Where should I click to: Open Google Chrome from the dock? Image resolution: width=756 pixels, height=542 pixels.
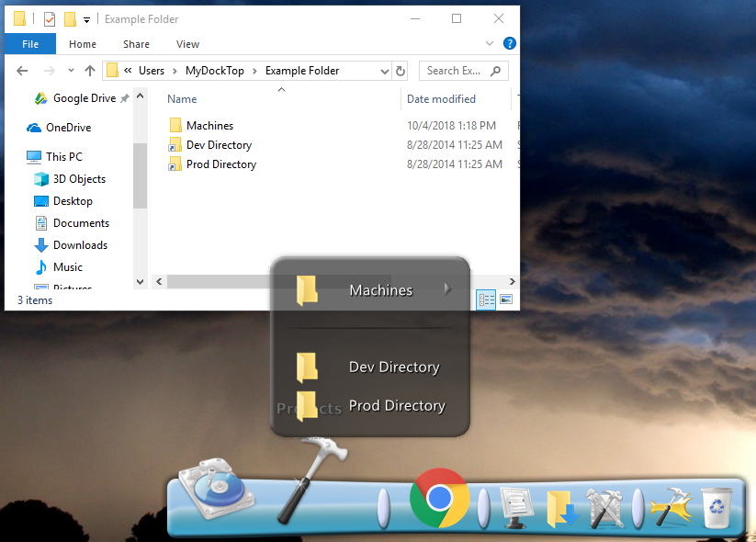439,498
